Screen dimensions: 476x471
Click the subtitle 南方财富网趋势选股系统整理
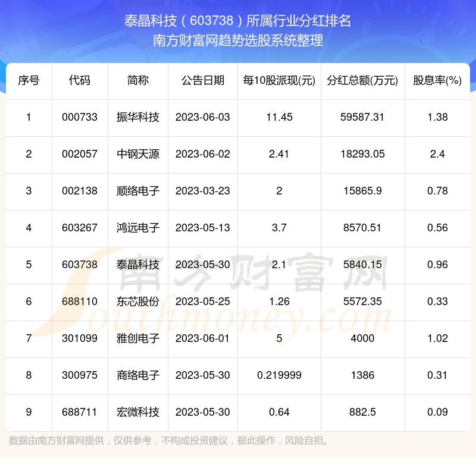[237, 40]
